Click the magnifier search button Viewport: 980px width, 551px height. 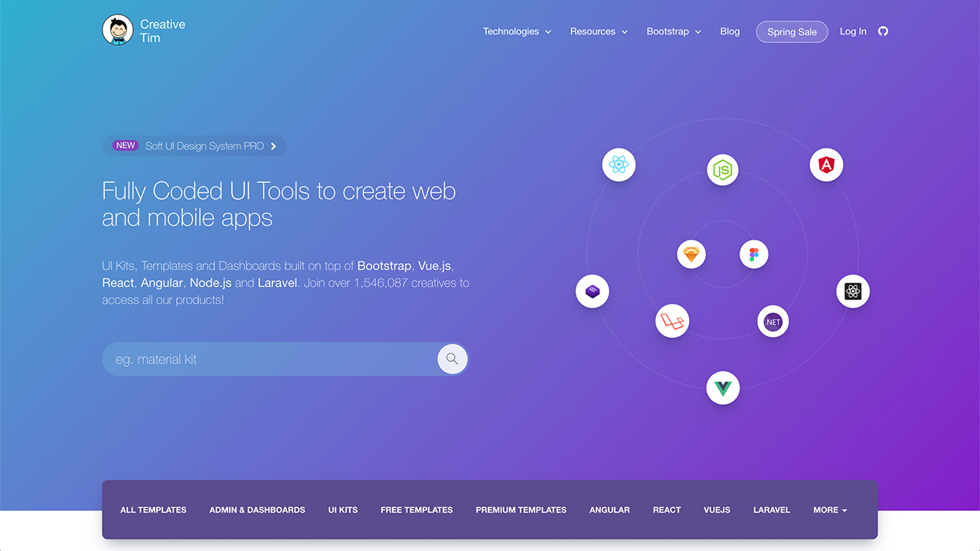[x=452, y=359]
